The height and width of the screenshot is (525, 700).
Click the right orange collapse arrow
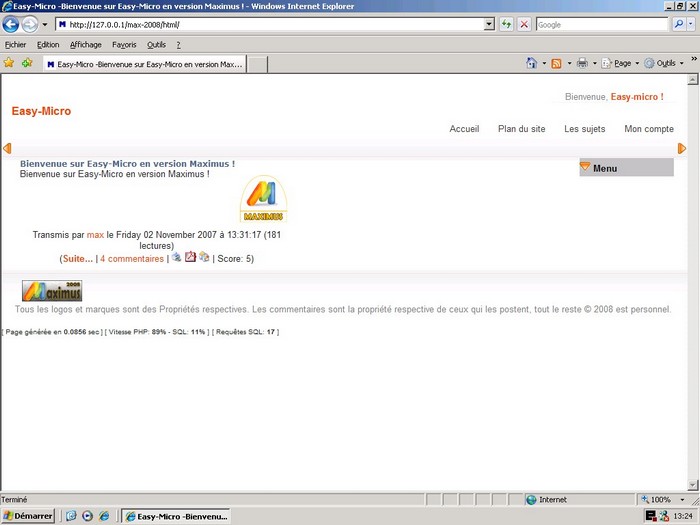click(682, 148)
